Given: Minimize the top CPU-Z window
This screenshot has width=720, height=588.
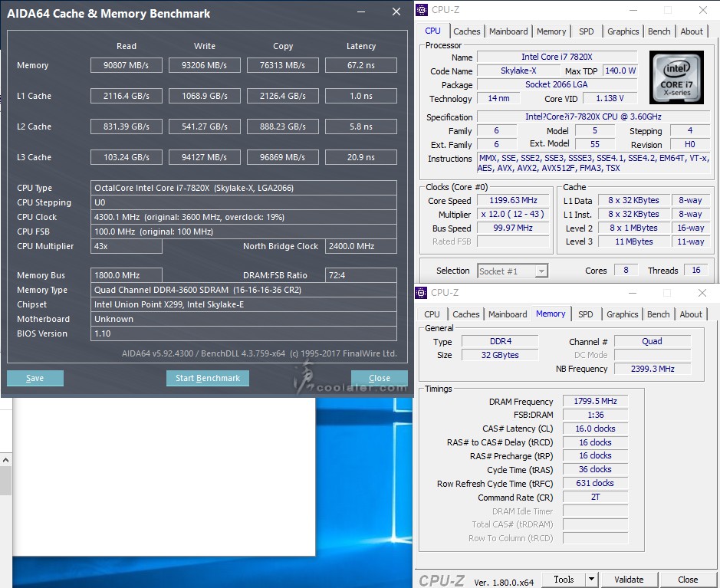Looking at the screenshot, I should pos(633,10).
